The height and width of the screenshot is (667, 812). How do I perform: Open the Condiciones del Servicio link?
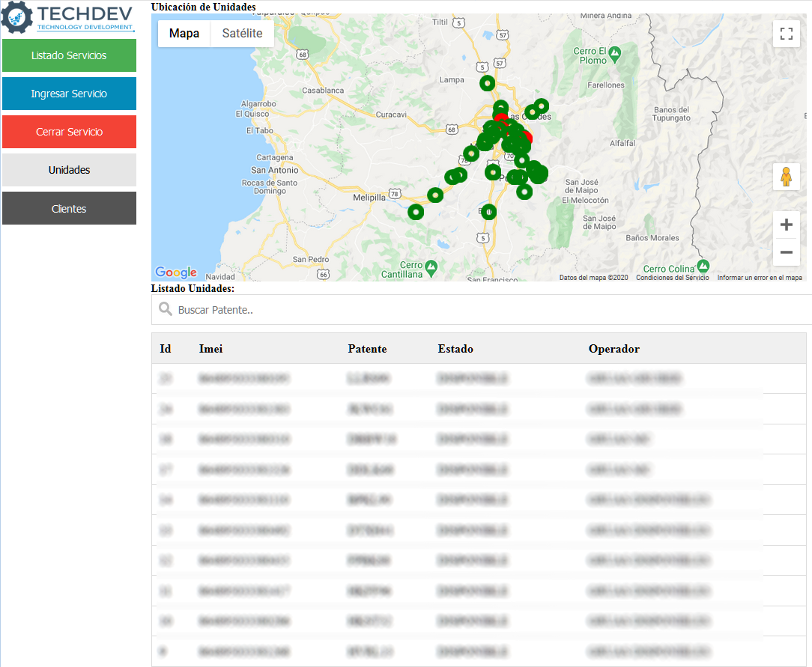672,278
